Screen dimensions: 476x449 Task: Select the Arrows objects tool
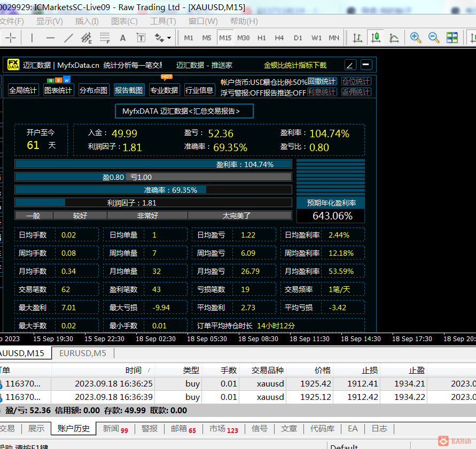[159, 38]
